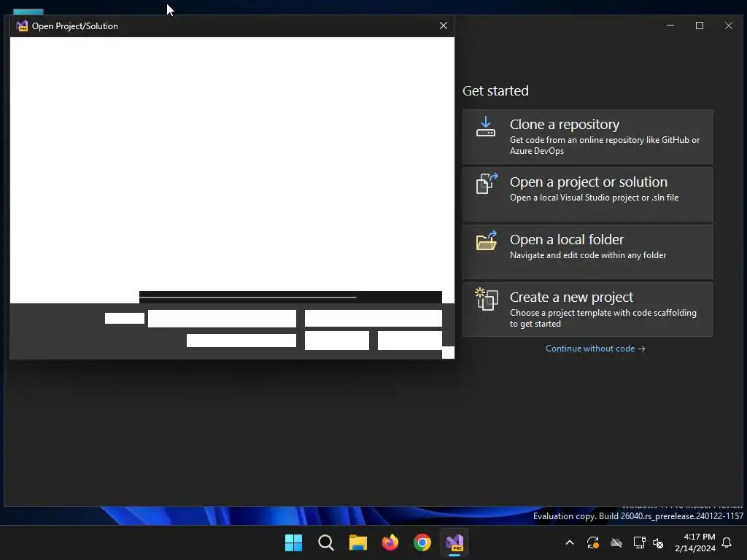Choose Open a project or solution

[587, 194]
